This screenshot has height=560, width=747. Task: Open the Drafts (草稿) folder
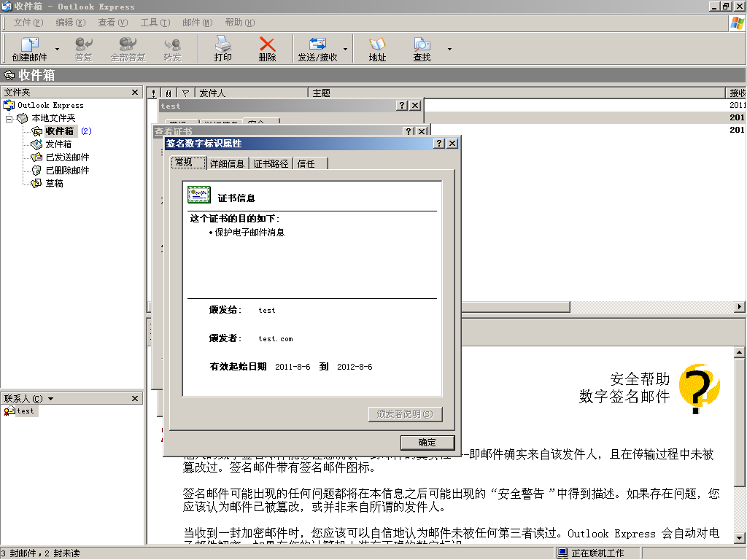tap(47, 183)
